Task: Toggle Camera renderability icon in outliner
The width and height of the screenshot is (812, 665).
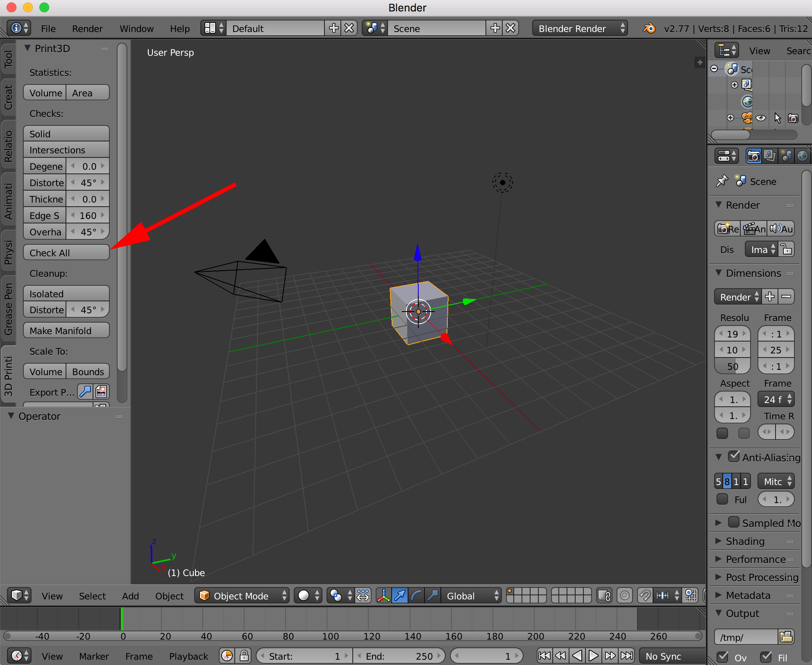Action: (x=793, y=118)
